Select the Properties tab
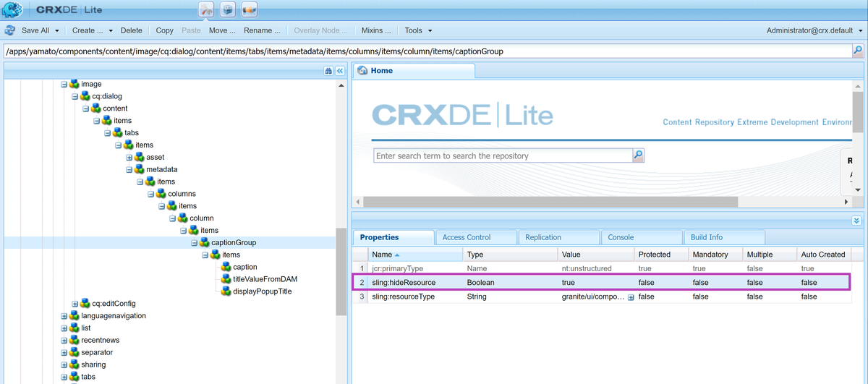Viewport: 868px width, 384px height. point(393,237)
